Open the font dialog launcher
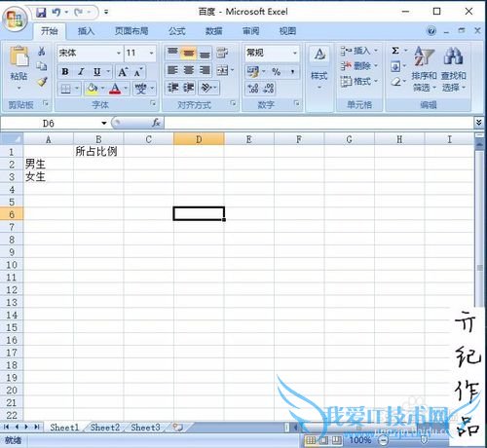487x448 pixels. (x=153, y=103)
